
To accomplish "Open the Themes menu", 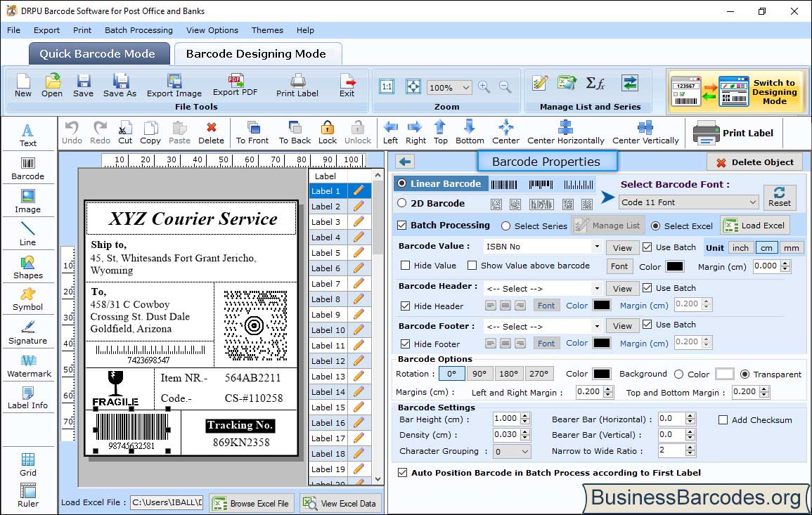I will (267, 30).
